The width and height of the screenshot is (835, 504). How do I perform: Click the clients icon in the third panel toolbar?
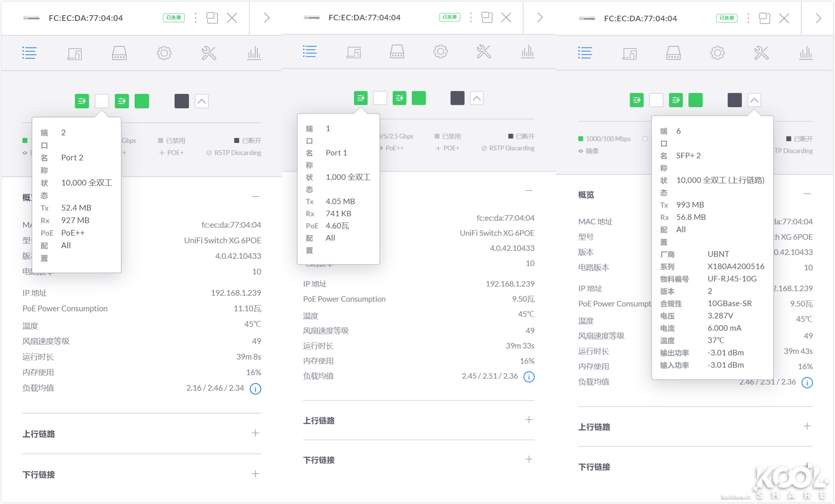point(630,54)
